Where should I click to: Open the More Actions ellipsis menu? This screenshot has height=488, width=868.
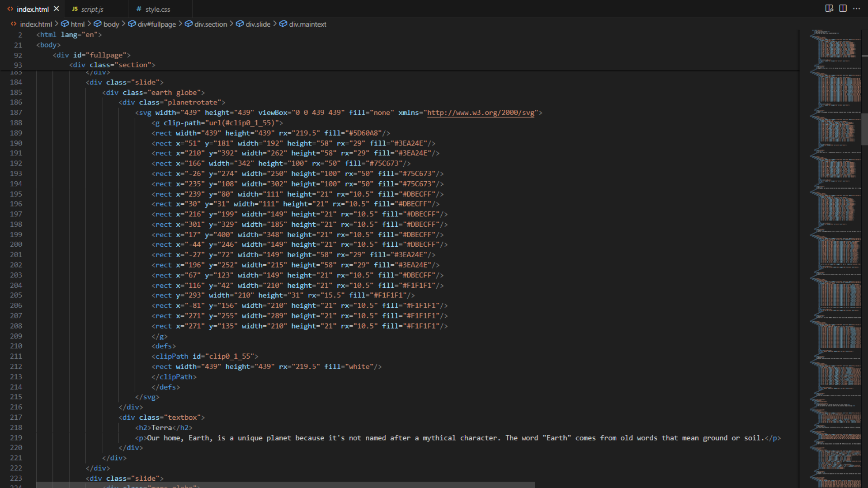856,9
